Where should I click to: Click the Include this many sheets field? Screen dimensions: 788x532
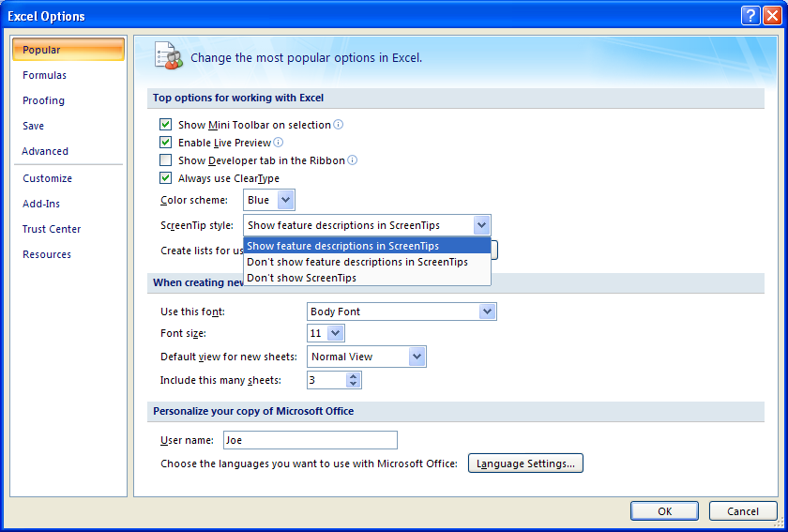pos(326,380)
